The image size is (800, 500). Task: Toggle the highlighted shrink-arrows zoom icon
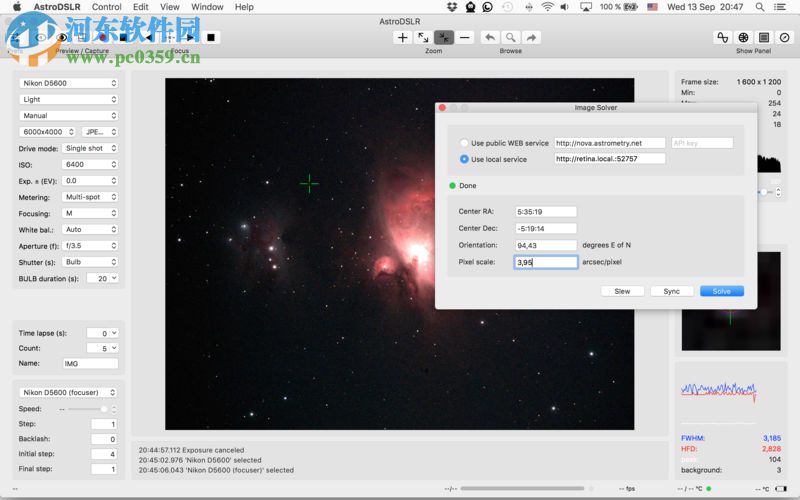coord(444,37)
